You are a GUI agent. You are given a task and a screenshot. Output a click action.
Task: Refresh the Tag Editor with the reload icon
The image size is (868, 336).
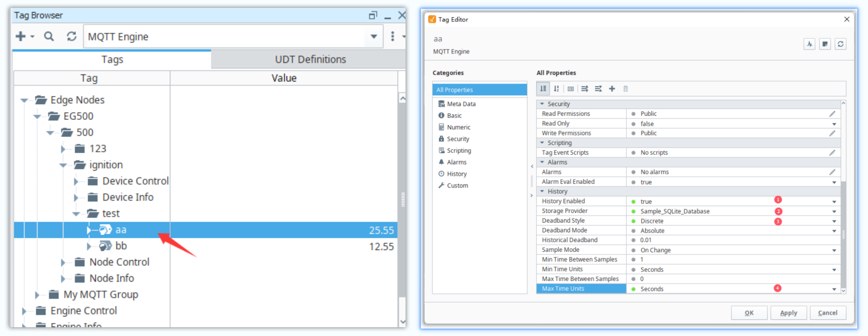[x=841, y=44]
